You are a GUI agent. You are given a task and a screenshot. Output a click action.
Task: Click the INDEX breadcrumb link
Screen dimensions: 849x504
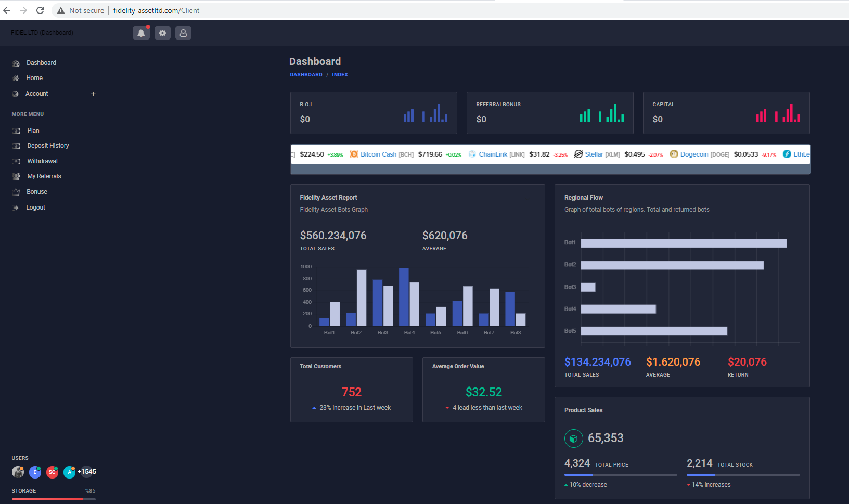[340, 75]
